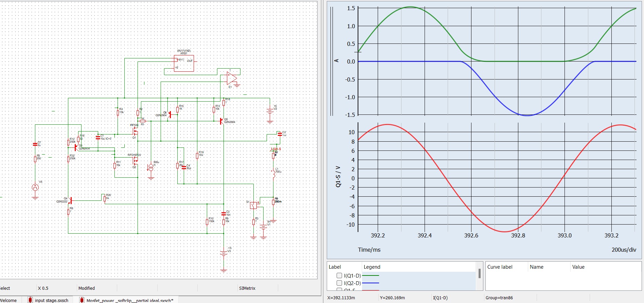This screenshot has width=644, height=303.
Task: Select capacitor C1 10u
Action: tap(98, 138)
